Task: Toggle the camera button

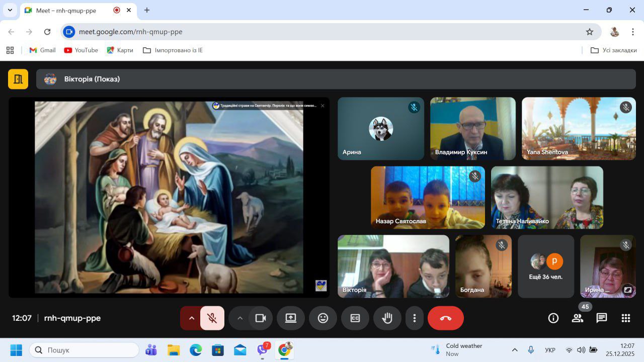Action: (261, 318)
